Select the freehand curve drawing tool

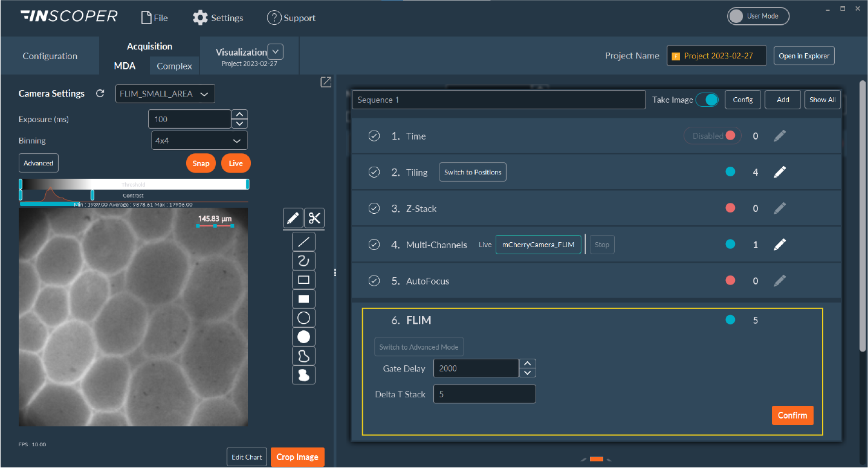(303, 261)
